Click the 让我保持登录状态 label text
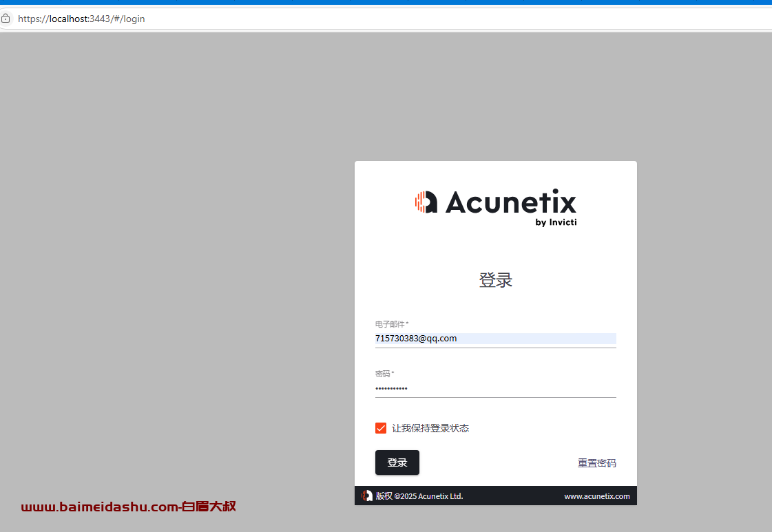This screenshot has width=772, height=532. click(x=430, y=428)
